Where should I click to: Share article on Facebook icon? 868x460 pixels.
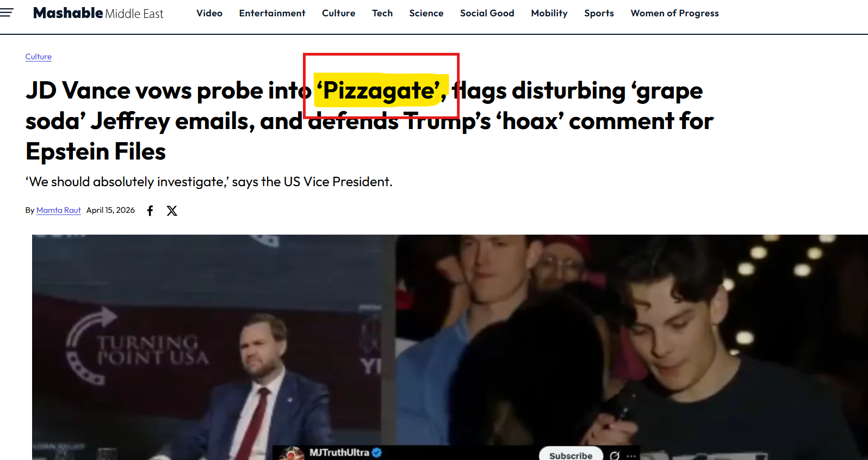[150, 211]
